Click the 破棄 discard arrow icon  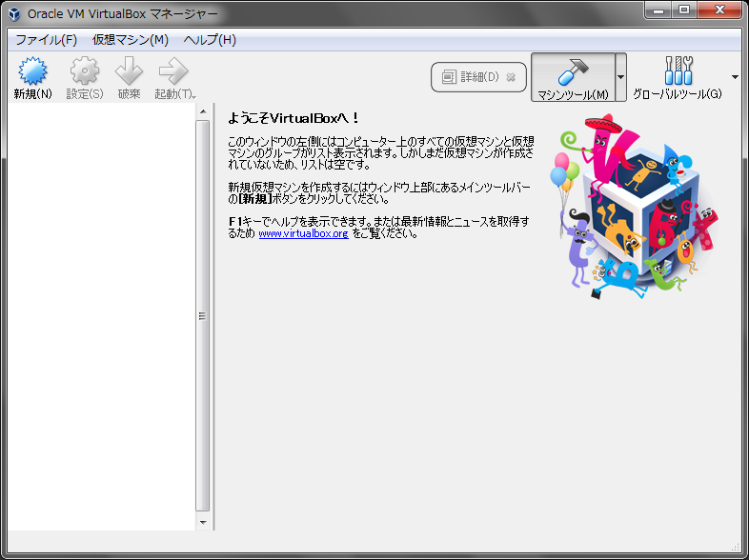coord(129,70)
